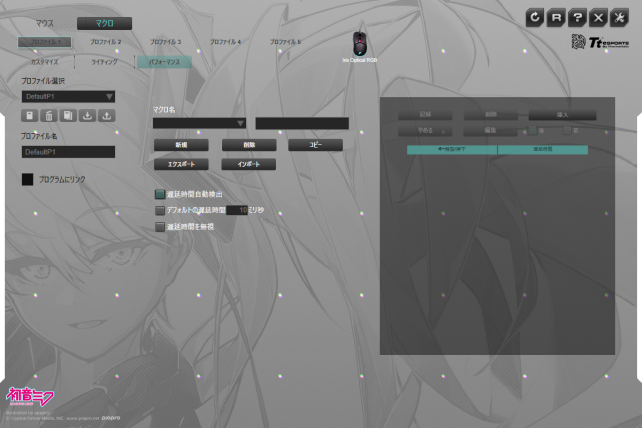This screenshot has width=642, height=428.
Task: Open the パフォーマンス sub-tab
Action: 164,62
